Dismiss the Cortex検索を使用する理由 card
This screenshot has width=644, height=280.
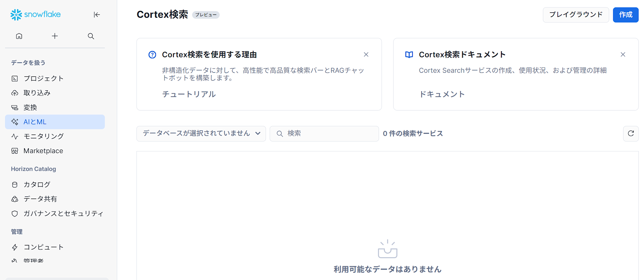[366, 55]
